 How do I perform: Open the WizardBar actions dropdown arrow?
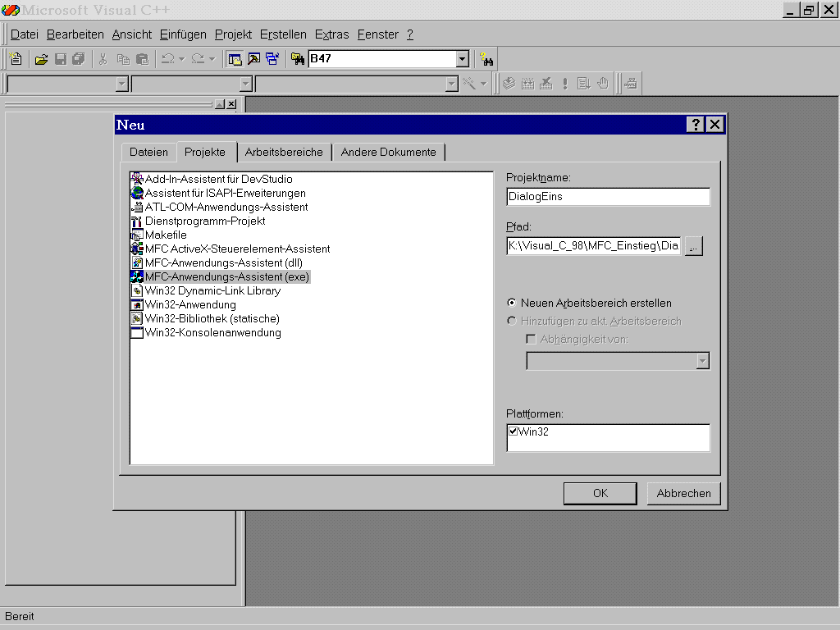click(x=483, y=84)
